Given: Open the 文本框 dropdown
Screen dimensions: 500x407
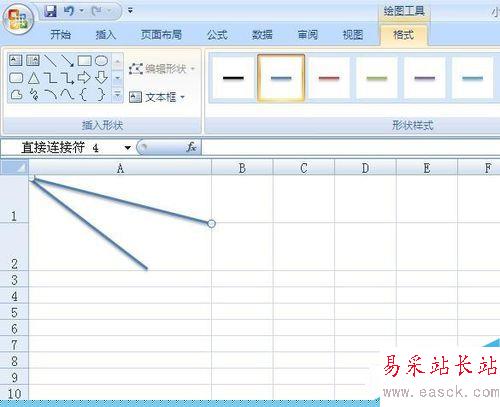Looking at the screenshot, I should 157,97.
